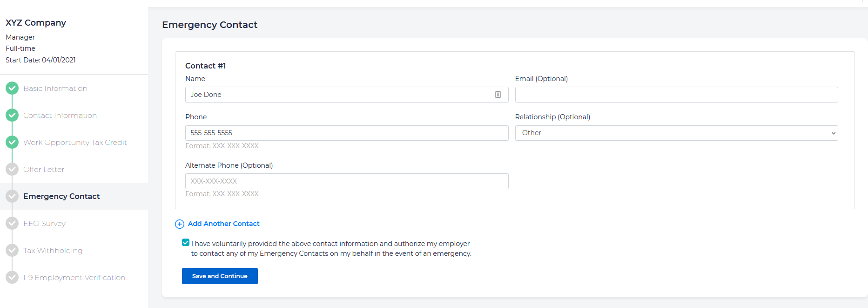The width and height of the screenshot is (868, 308).
Task: Focus the Email (Optional) input field
Action: pyautogui.click(x=676, y=95)
